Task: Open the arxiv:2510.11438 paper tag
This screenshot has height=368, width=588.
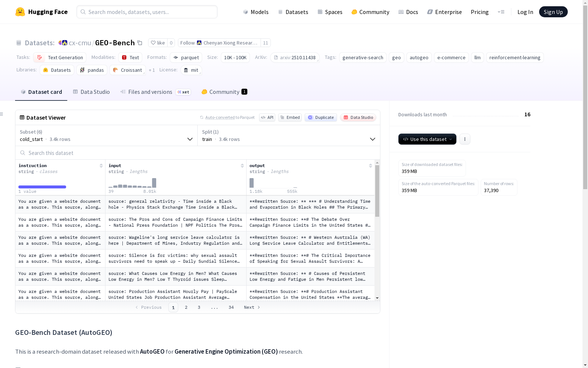Action: click(x=295, y=57)
